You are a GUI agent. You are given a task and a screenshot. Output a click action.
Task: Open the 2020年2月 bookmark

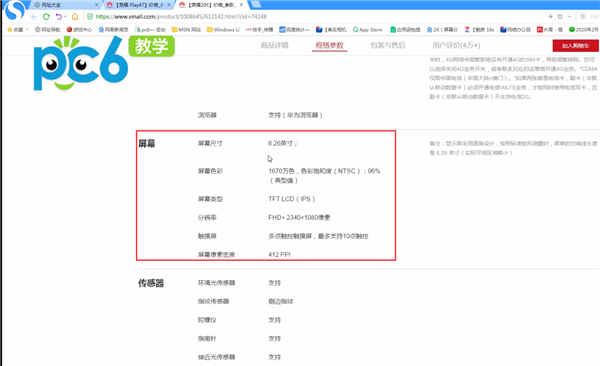[x=584, y=29]
